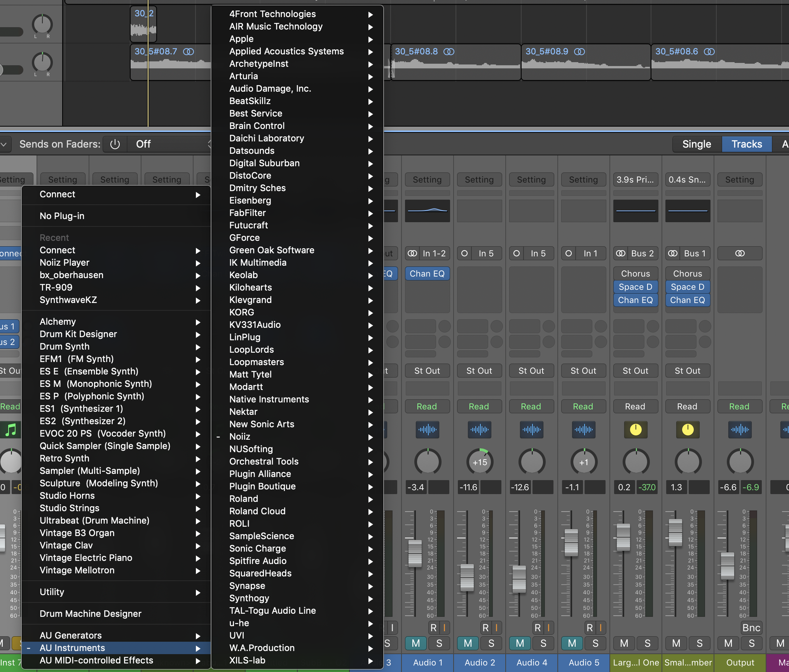Image resolution: width=789 pixels, height=672 pixels.
Task: Toggle Sends on Faders power icon
Action: point(115,144)
